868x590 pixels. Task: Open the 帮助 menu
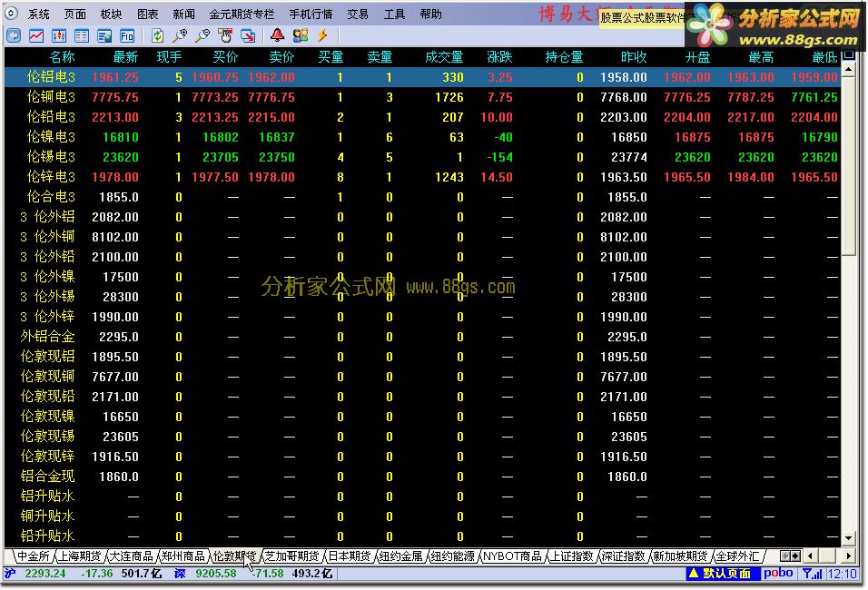pos(430,14)
